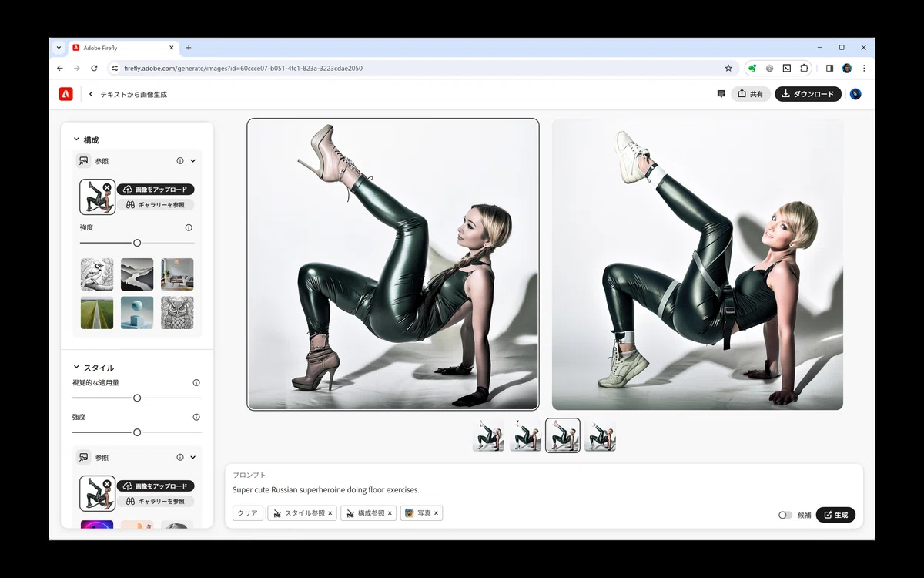Remove the 写真 tag

coord(436,513)
